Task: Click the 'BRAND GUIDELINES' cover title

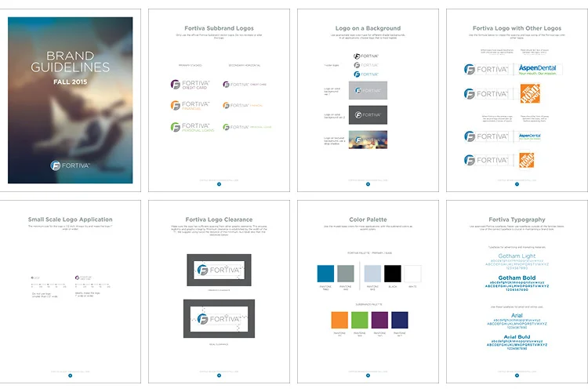Action: click(70, 61)
